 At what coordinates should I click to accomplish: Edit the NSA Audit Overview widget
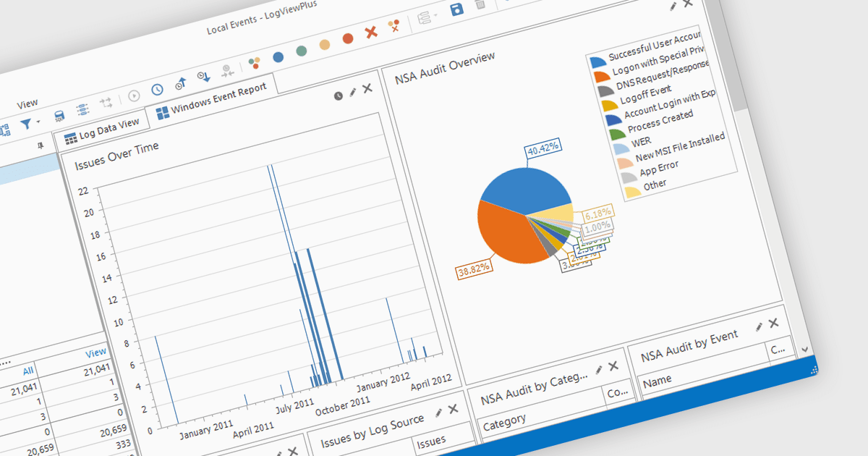click(x=673, y=6)
